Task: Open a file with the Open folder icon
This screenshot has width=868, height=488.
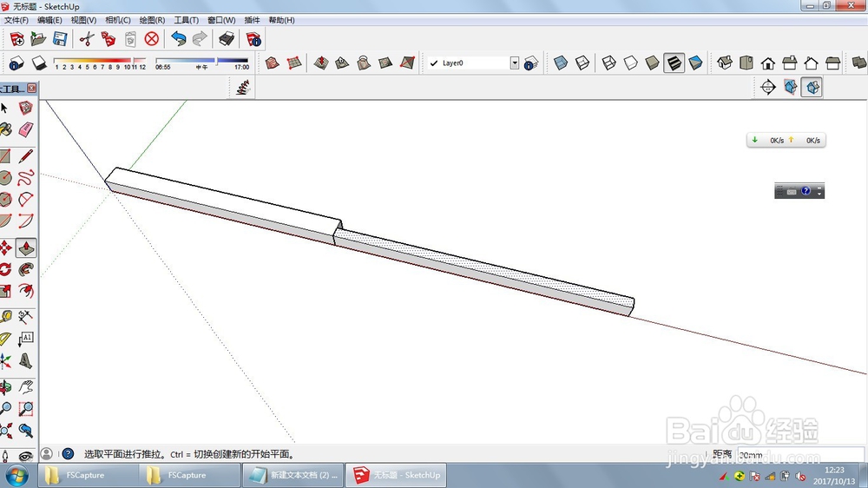Action: click(x=38, y=39)
